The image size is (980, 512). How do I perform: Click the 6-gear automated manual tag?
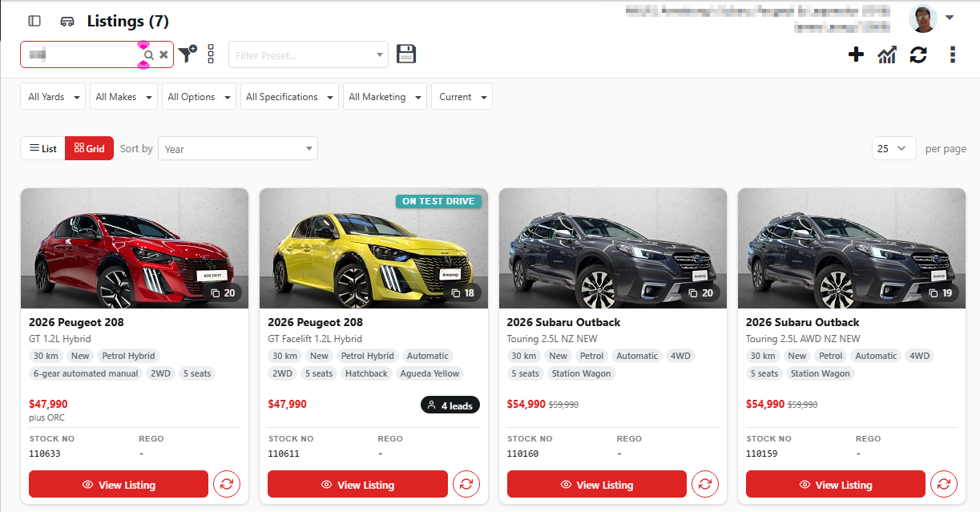tap(86, 373)
